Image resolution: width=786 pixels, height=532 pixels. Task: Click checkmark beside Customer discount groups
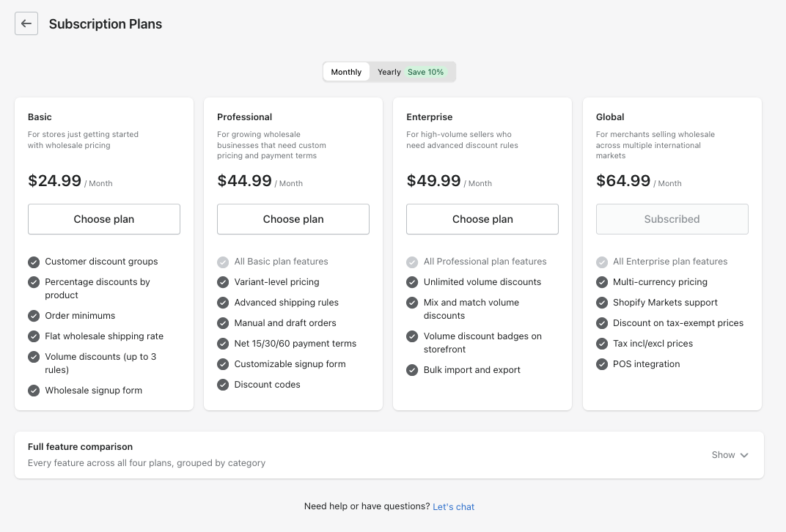coord(34,262)
